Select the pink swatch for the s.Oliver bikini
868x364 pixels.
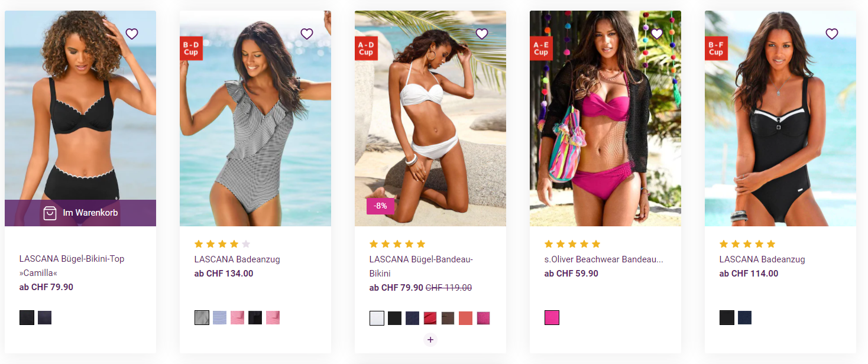coord(552,318)
